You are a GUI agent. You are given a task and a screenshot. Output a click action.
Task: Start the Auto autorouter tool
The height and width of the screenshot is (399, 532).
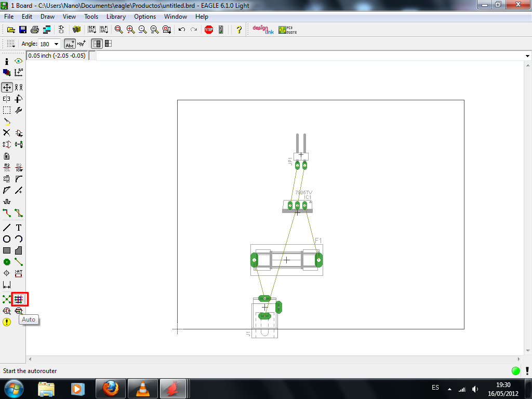(x=19, y=299)
